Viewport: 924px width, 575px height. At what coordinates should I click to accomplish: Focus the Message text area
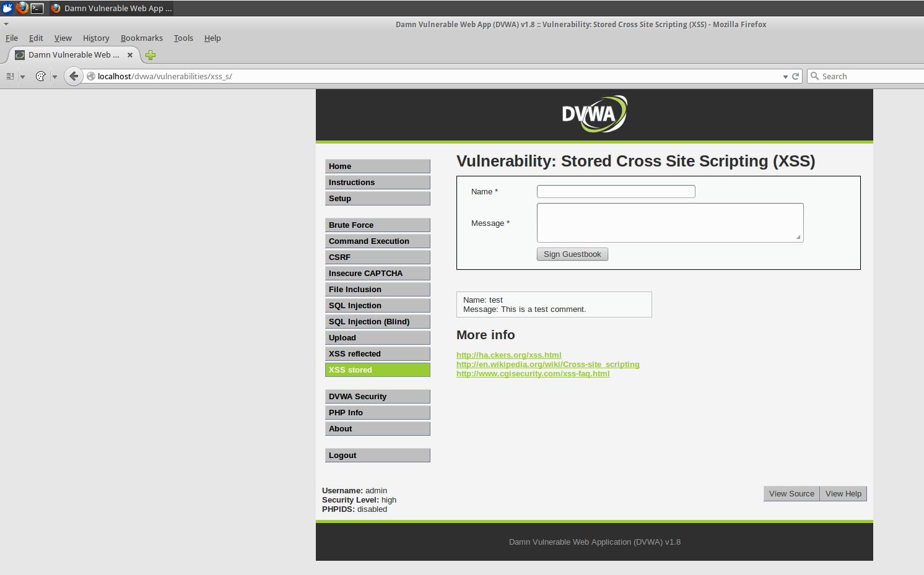[x=669, y=222]
